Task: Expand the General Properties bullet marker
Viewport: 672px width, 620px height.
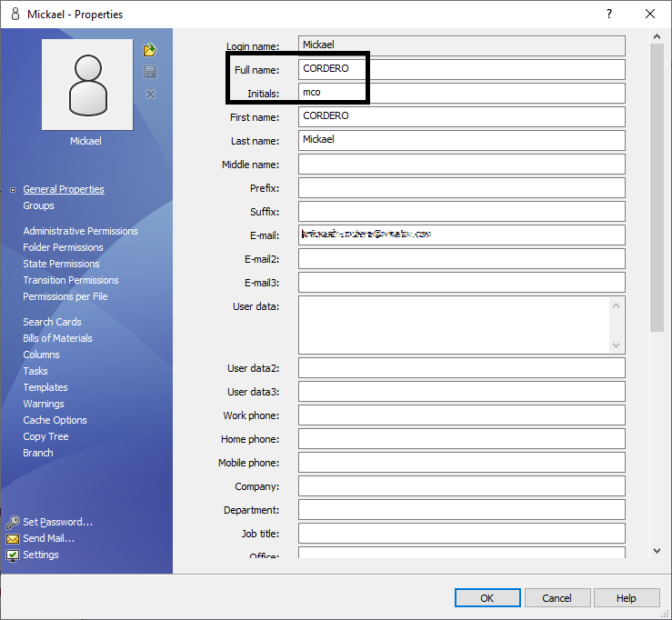Action: [12, 190]
